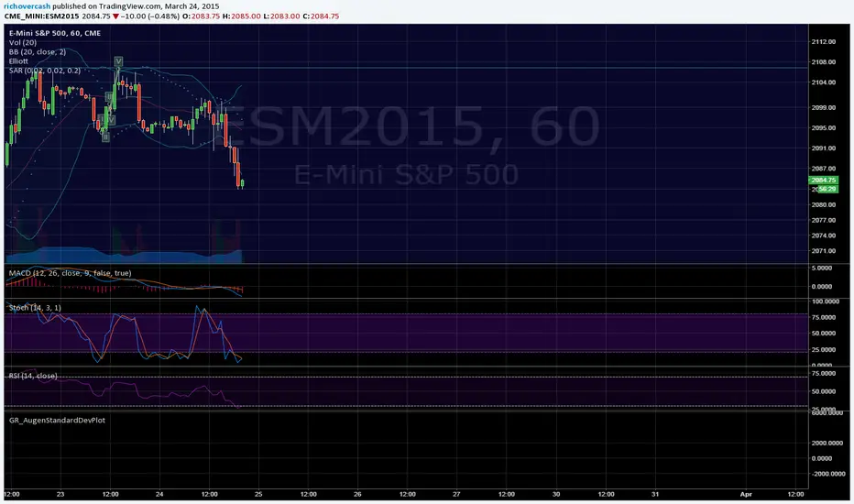Click the CME_MINI:ESM2015 symbol name in header
The height and width of the screenshot is (504, 854).
point(42,16)
